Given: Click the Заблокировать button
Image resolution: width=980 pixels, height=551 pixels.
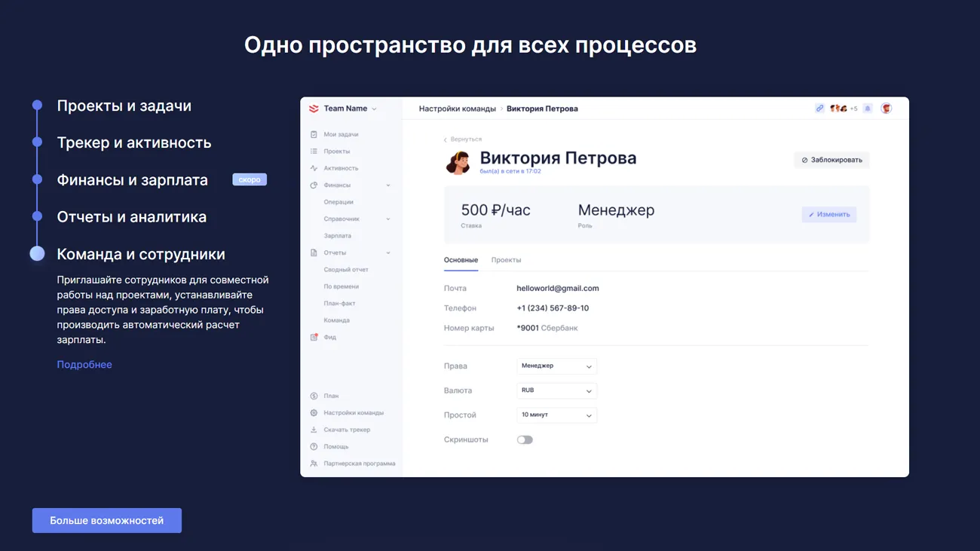Looking at the screenshot, I should pos(831,160).
